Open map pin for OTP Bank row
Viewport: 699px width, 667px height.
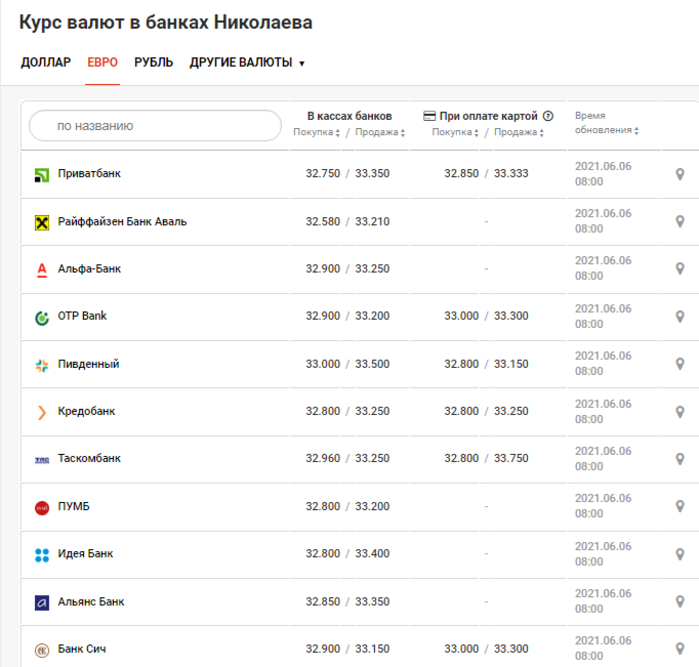680,317
